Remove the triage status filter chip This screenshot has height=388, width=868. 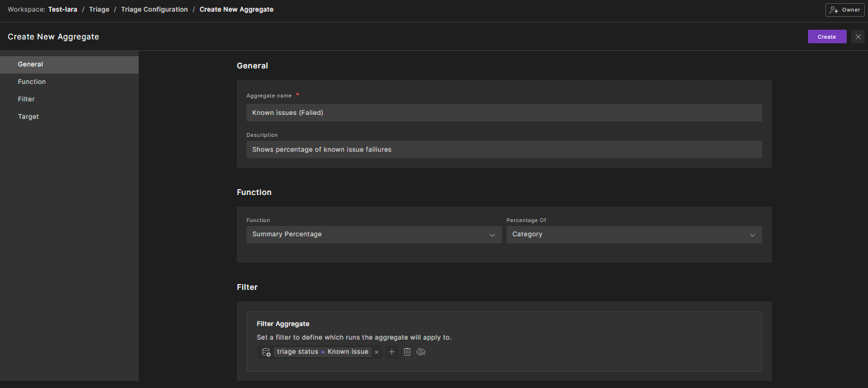(x=376, y=352)
